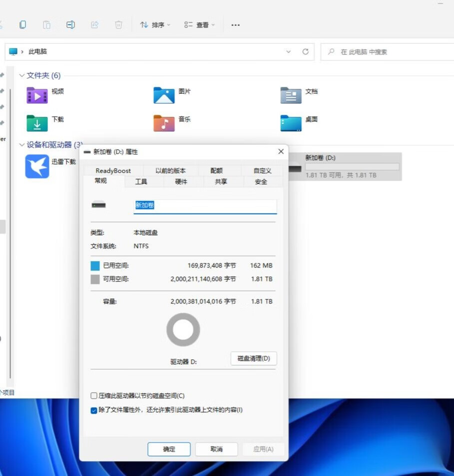The height and width of the screenshot is (476, 454).
Task: Open the three-dot more options menu
Action: point(235,25)
